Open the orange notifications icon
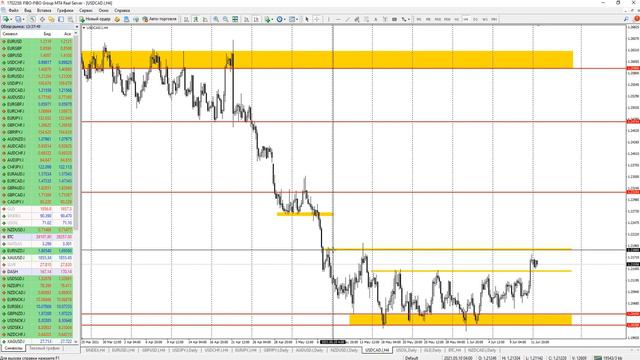The height and width of the screenshot is (360, 640). 636,19
